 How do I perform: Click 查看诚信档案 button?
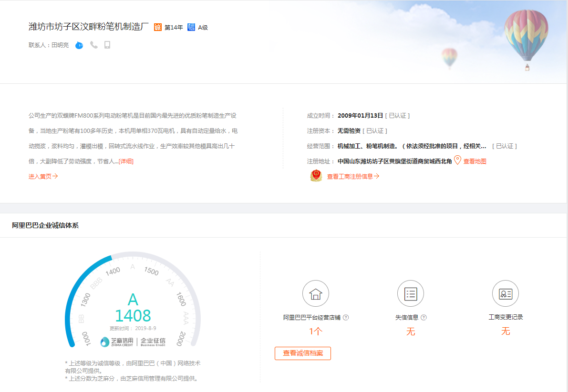tap(302, 353)
